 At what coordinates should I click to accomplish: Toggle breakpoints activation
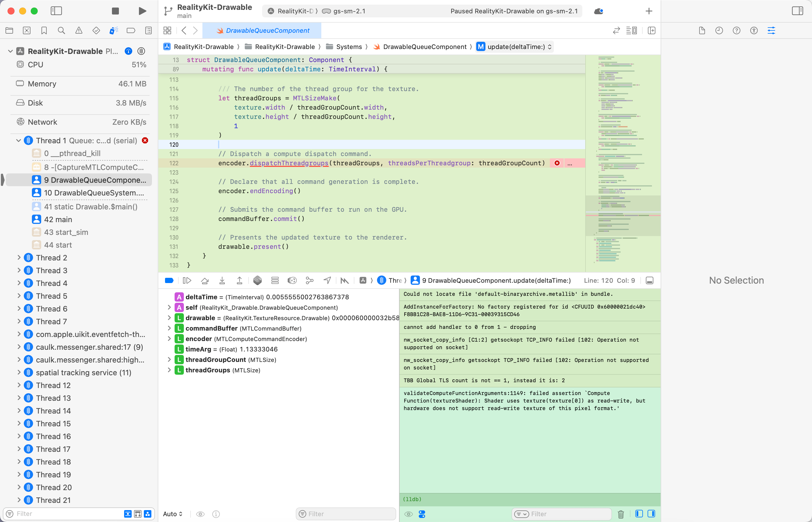(169, 280)
